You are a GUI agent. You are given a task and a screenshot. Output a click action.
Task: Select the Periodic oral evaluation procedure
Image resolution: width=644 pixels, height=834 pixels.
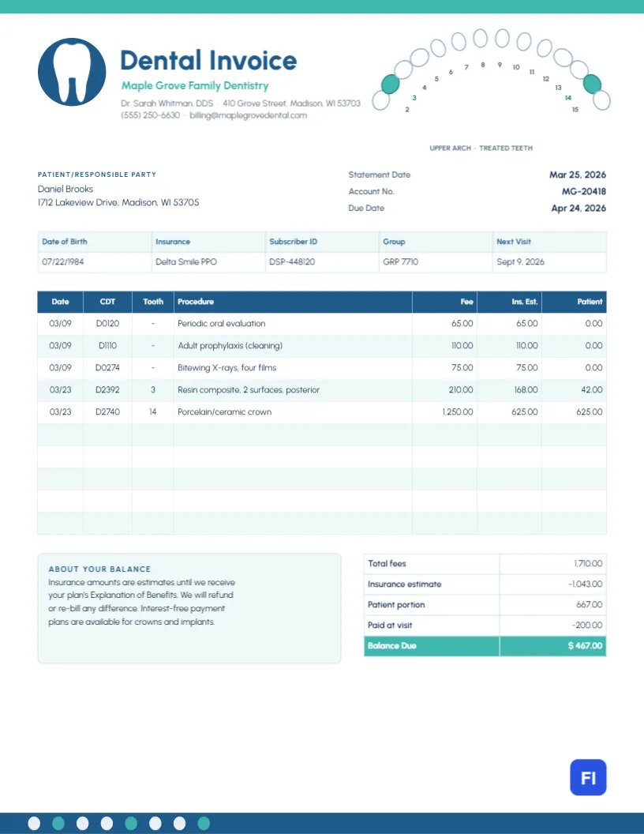(222, 323)
